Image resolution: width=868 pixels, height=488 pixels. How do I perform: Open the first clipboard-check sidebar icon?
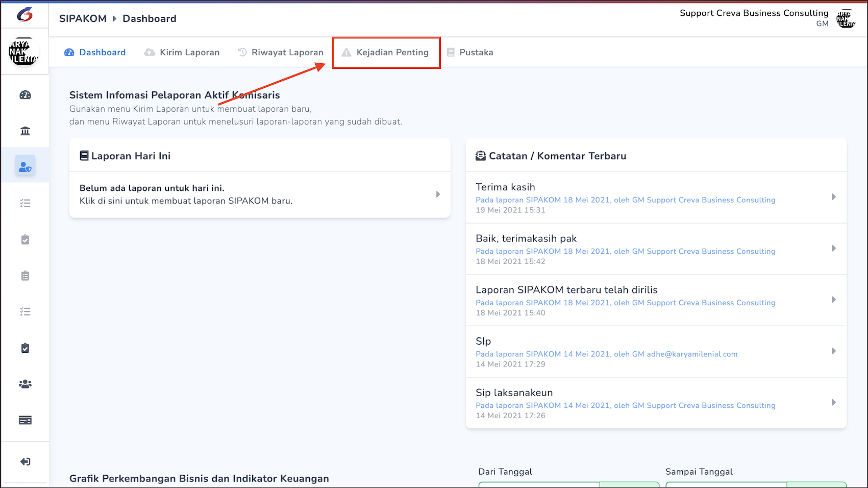click(x=25, y=239)
